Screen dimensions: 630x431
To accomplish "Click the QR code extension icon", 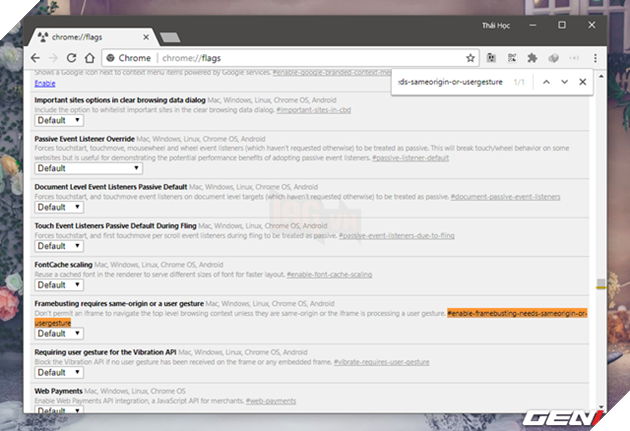I will point(512,58).
